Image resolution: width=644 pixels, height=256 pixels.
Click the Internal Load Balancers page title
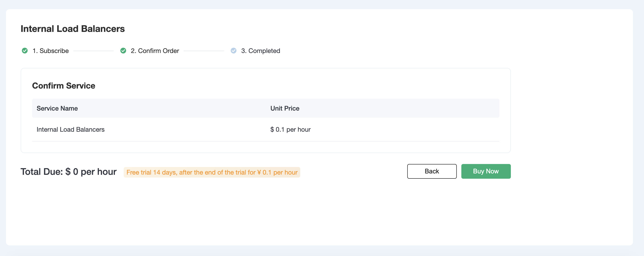tap(72, 29)
